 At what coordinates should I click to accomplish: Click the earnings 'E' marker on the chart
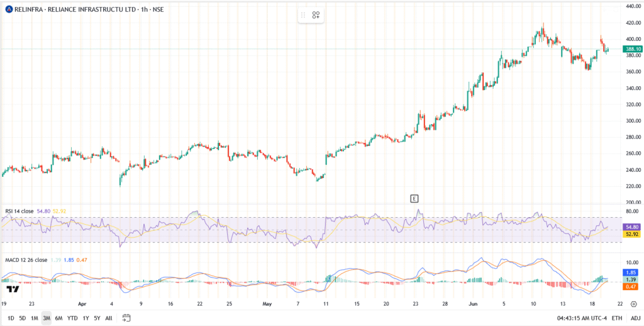pos(414,198)
